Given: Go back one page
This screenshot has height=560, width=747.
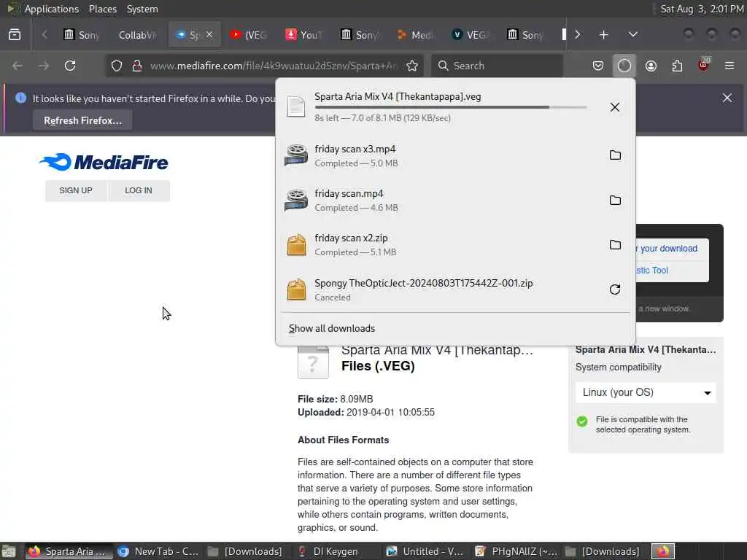Looking at the screenshot, I should [x=18, y=66].
